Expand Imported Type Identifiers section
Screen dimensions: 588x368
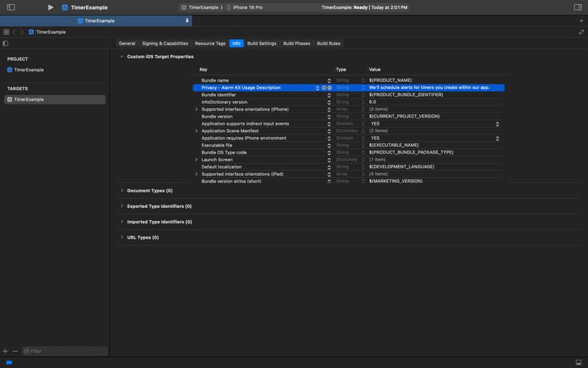[x=122, y=222]
